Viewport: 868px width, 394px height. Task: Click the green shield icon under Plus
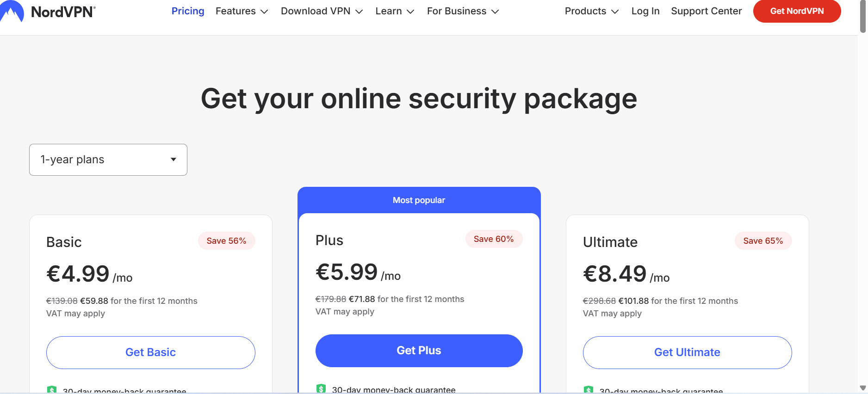pyautogui.click(x=321, y=388)
